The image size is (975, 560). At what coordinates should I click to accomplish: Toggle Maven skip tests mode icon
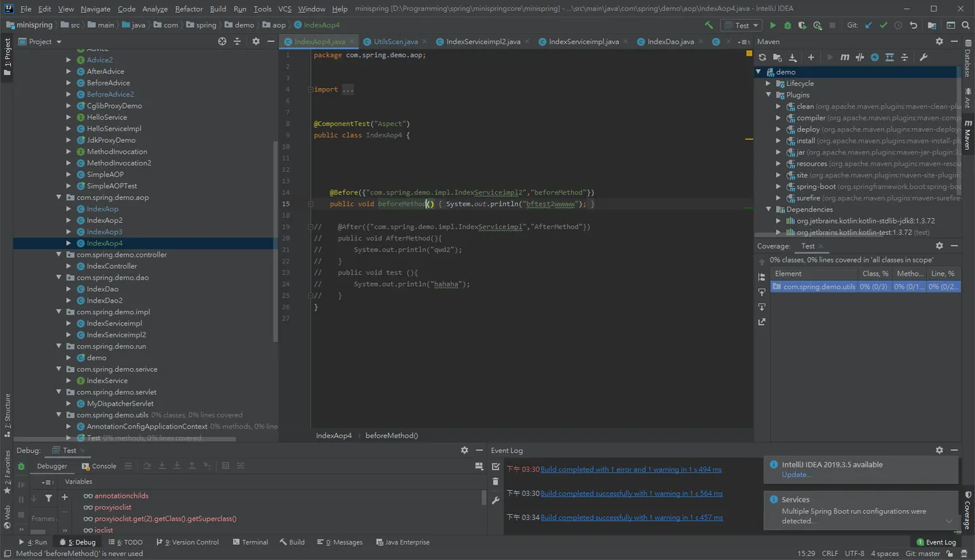coord(875,58)
